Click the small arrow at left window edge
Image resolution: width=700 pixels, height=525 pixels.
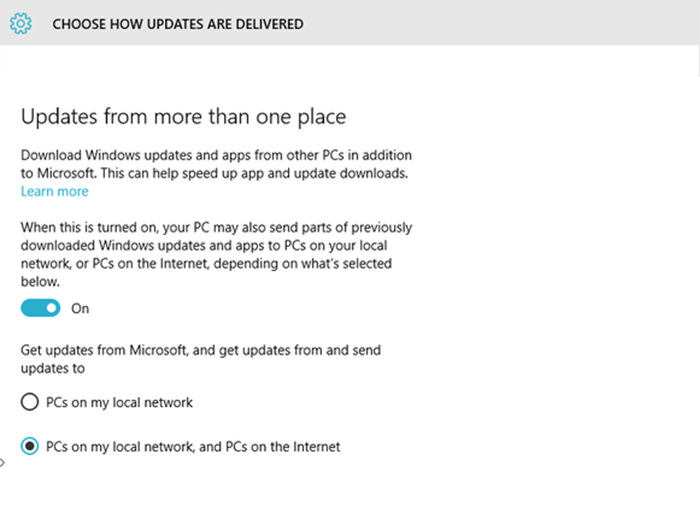coord(2,462)
